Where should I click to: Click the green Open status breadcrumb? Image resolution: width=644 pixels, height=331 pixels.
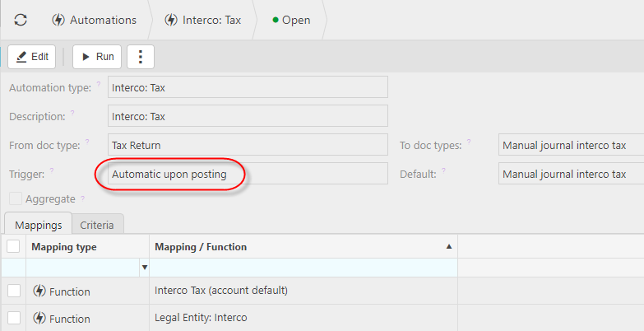(291, 20)
